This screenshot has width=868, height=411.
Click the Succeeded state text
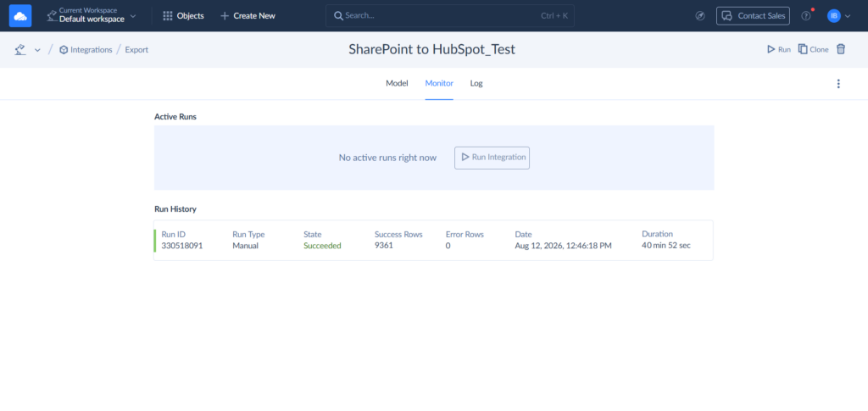(322, 246)
